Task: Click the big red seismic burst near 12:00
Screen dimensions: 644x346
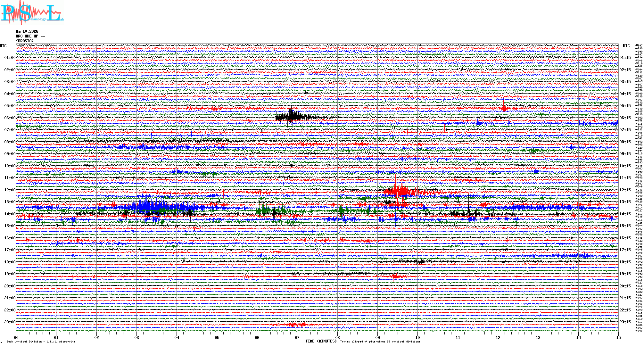Action: 402,192
